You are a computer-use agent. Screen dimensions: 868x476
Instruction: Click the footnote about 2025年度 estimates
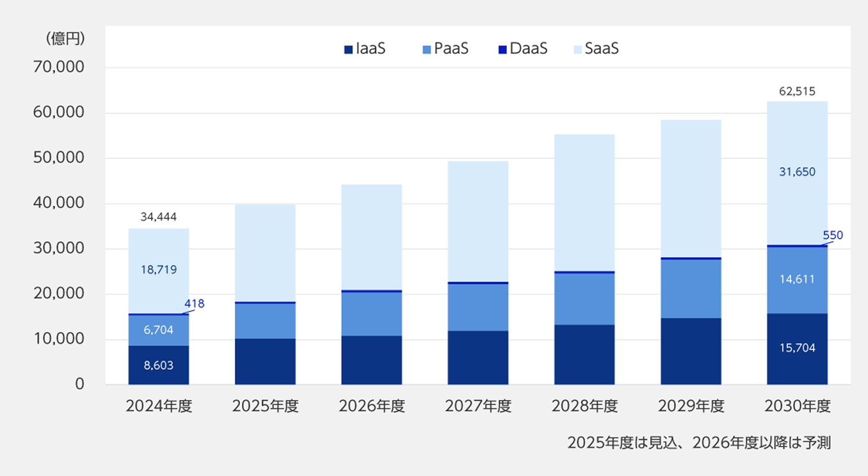(x=698, y=443)
